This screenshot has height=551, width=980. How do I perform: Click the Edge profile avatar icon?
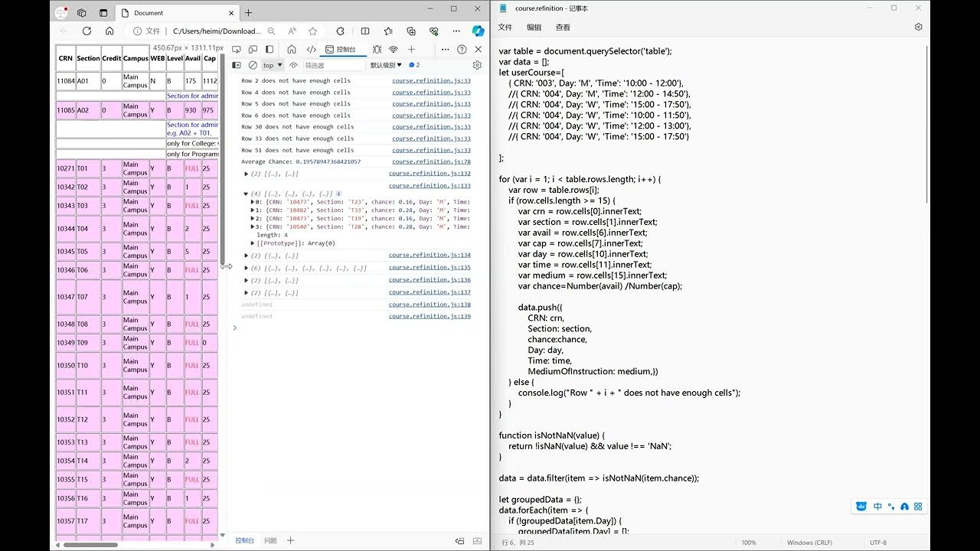(x=62, y=13)
